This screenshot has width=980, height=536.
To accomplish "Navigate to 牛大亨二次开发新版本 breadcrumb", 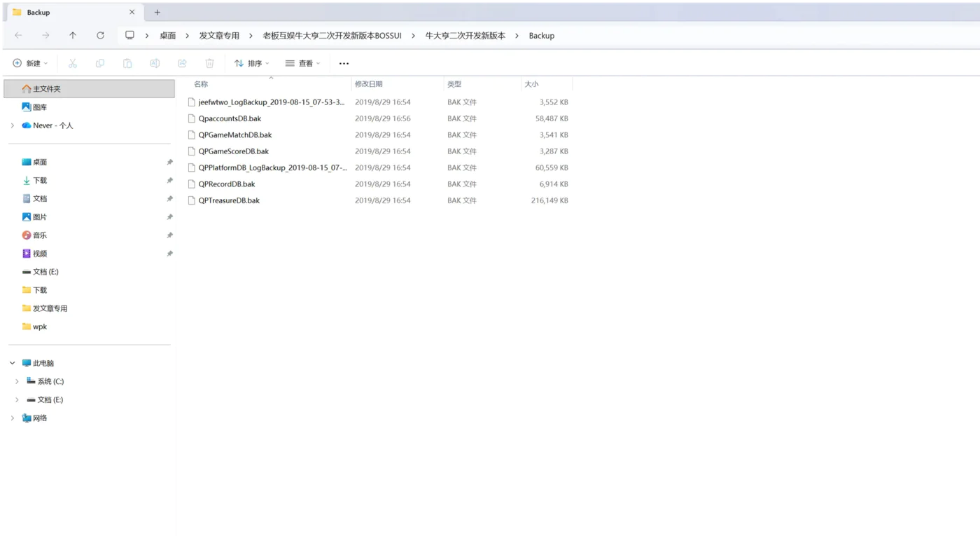I will 465,36.
